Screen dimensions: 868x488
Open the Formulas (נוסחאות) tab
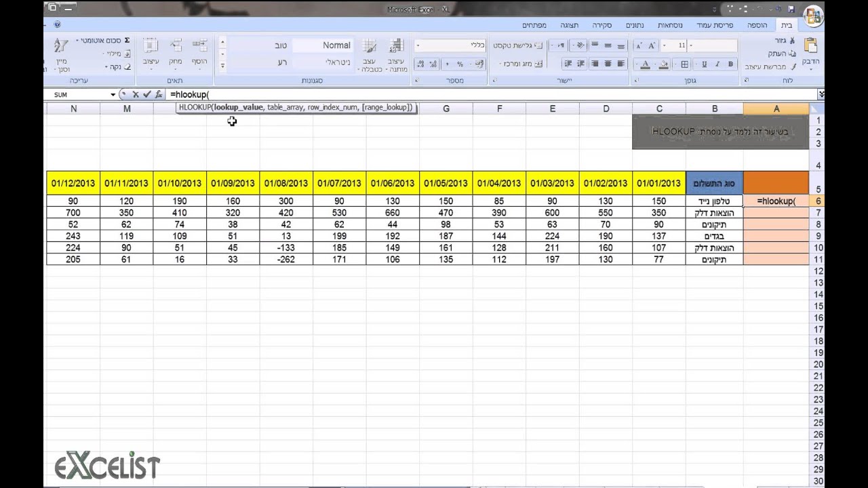670,25
